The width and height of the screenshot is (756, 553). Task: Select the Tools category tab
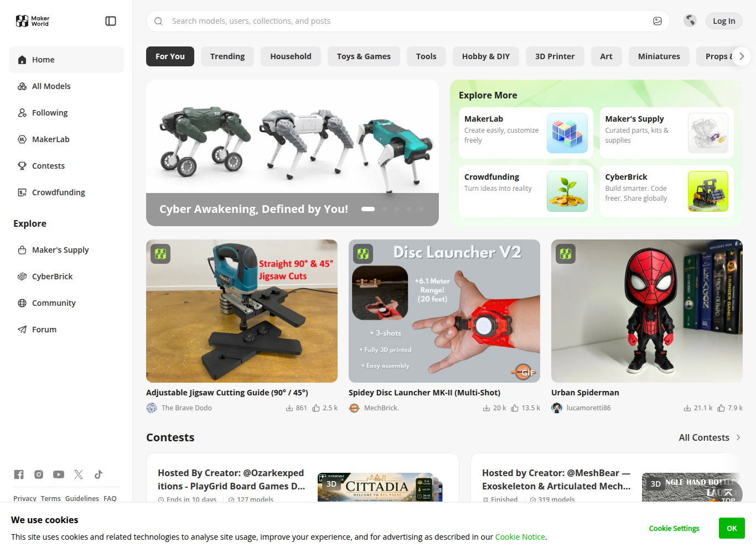tap(426, 56)
